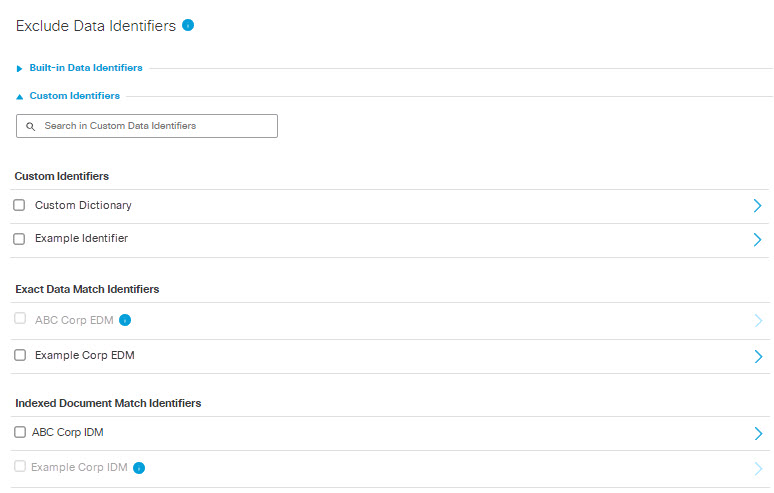Open ABC Corp IDM details via right chevron
The image size is (774, 493).
758,433
